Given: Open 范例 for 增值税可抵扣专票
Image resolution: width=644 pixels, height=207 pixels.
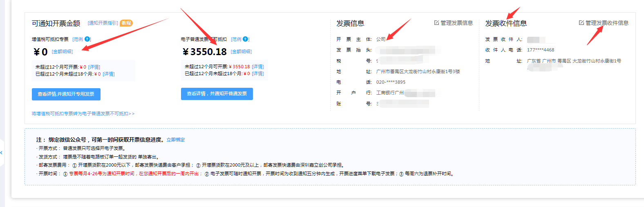Looking at the screenshot, I should tap(78, 40).
